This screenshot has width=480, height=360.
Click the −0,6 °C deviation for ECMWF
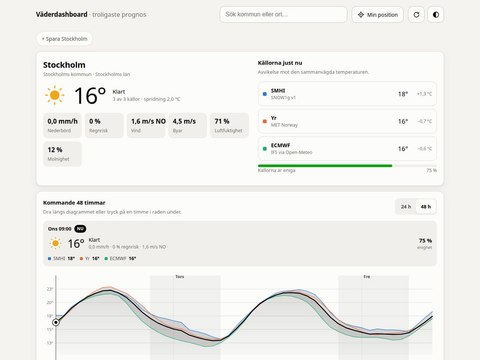pos(424,149)
